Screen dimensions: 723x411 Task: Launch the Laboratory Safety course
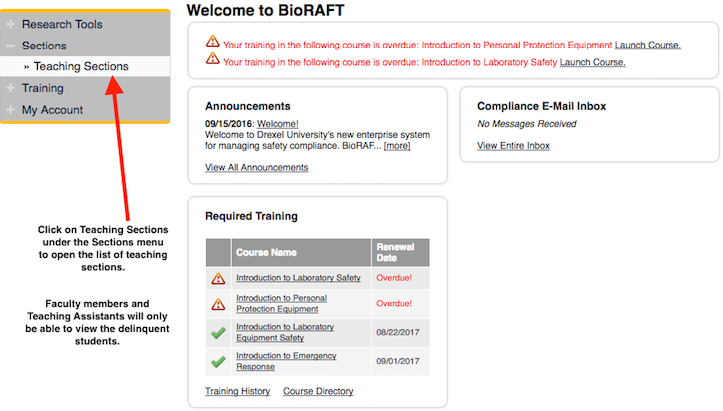click(592, 62)
